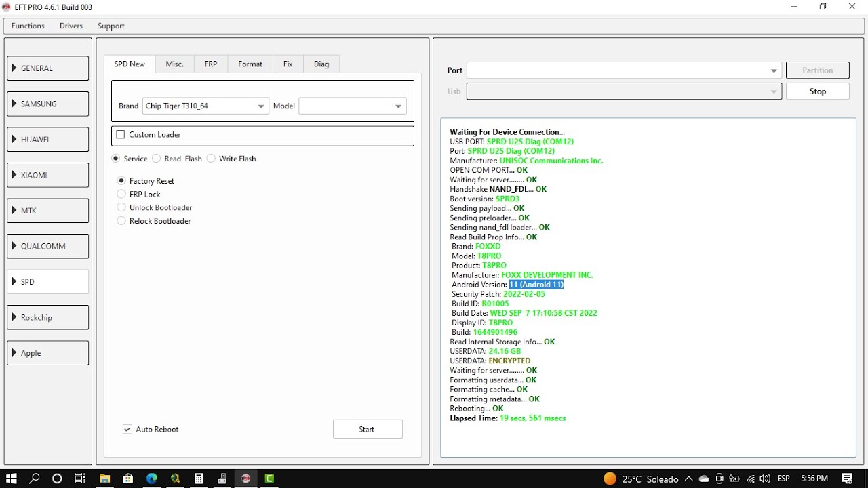The width and height of the screenshot is (868, 488).
Task: Open Device Manager taskbar icon
Action: [x=222, y=479]
